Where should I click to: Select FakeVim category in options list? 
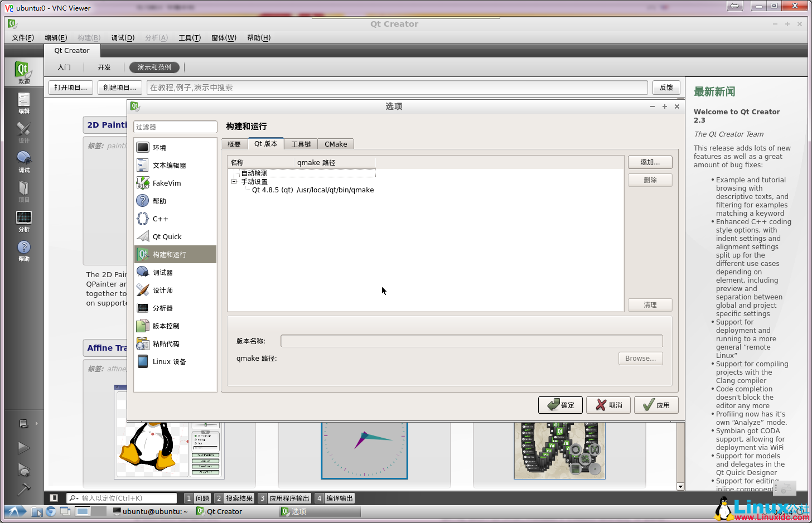[x=166, y=183]
